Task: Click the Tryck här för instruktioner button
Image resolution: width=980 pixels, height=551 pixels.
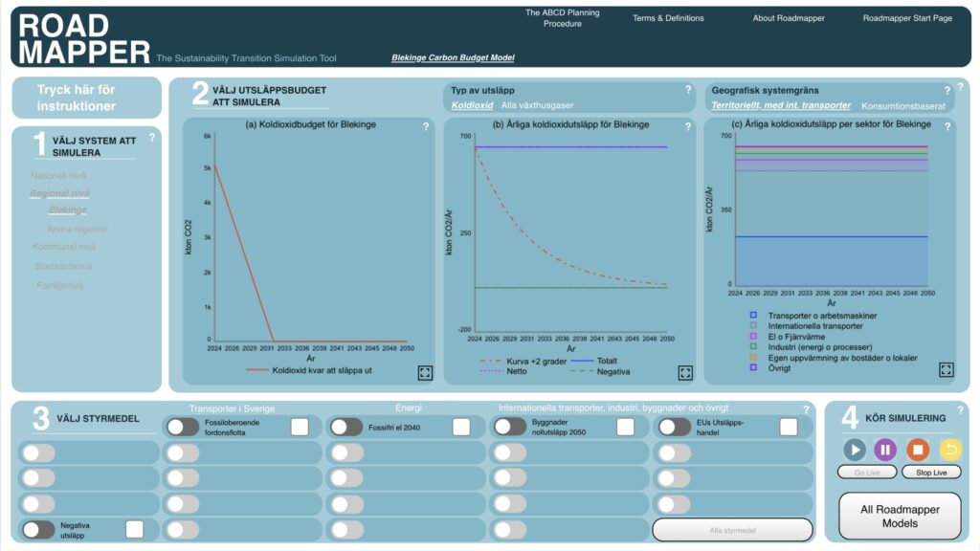Action: pyautogui.click(x=77, y=98)
